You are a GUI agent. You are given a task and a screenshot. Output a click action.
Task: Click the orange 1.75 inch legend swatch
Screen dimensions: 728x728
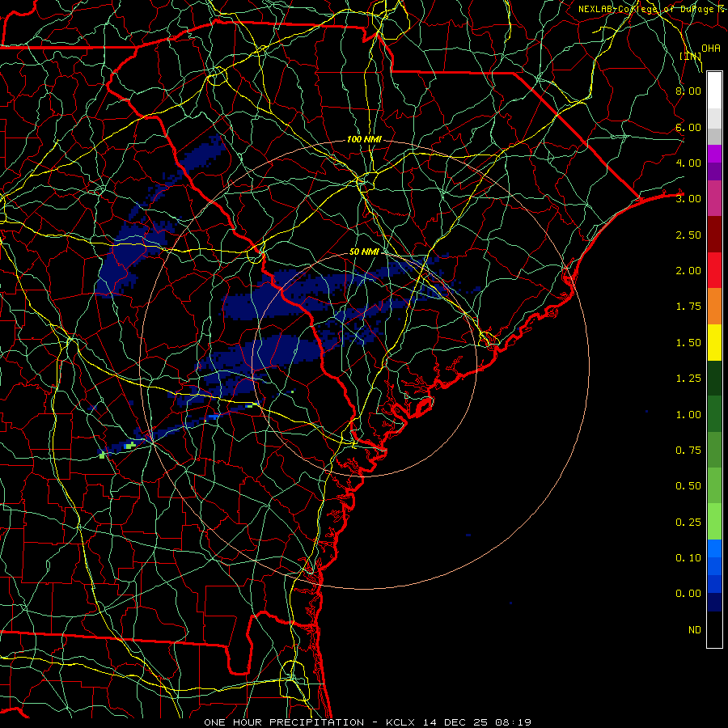coord(714,307)
